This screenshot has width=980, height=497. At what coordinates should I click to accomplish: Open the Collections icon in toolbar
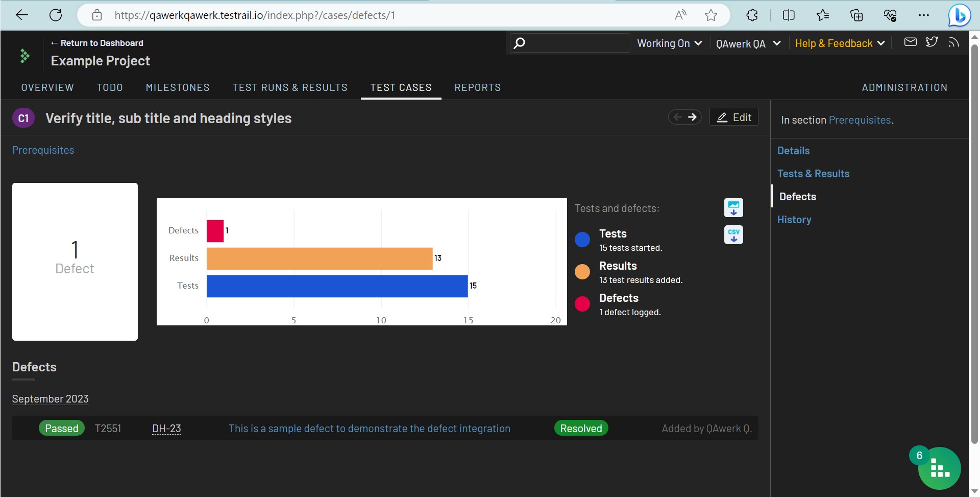tap(856, 15)
